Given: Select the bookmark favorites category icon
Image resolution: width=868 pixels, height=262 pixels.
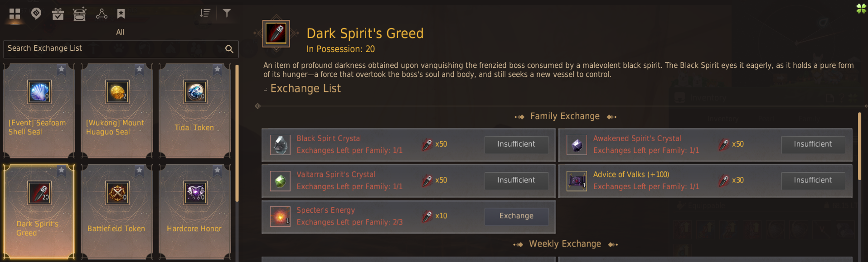Looking at the screenshot, I should tap(121, 14).
